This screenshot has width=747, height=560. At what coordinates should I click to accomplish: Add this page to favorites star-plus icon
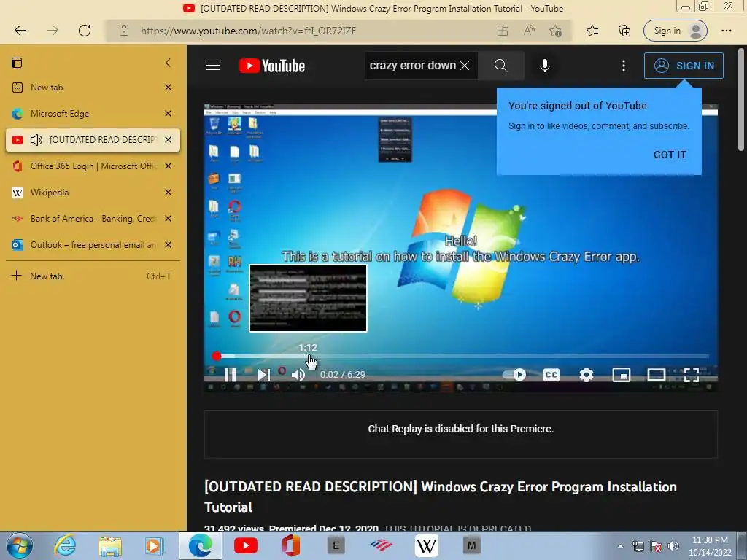(x=555, y=31)
